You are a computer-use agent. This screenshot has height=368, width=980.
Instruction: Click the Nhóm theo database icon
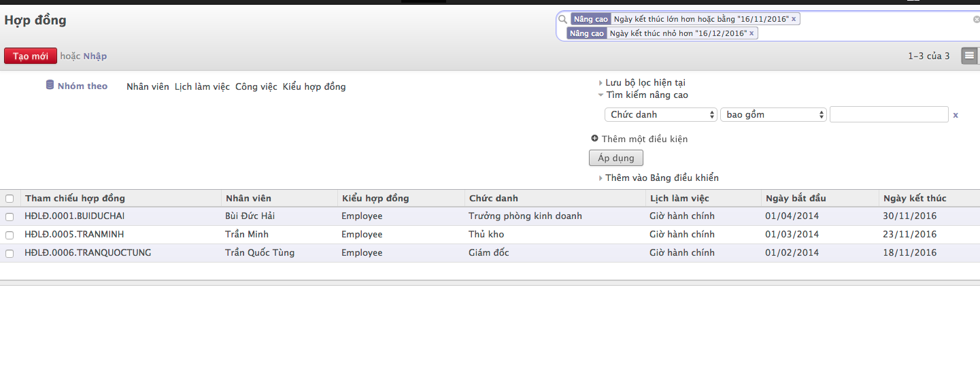tap(50, 86)
